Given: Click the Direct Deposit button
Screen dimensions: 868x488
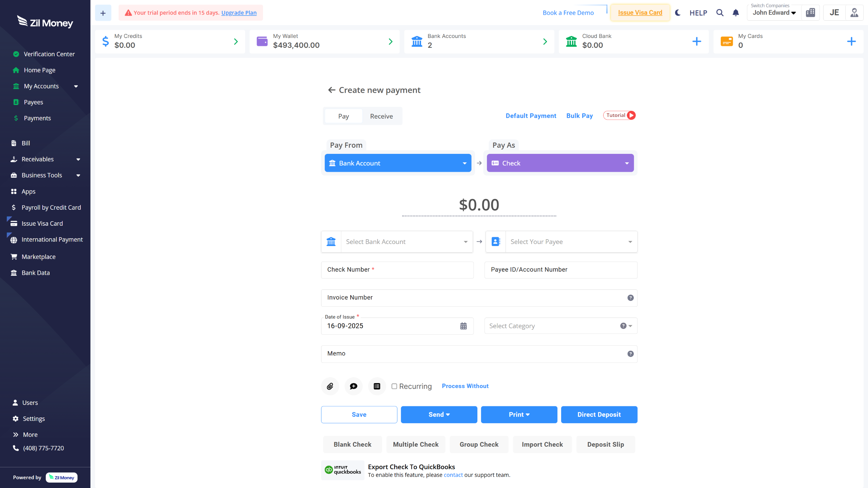Looking at the screenshot, I should (x=599, y=414).
